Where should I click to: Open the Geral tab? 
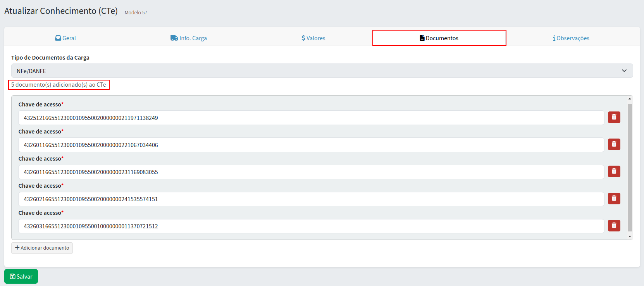(x=65, y=38)
